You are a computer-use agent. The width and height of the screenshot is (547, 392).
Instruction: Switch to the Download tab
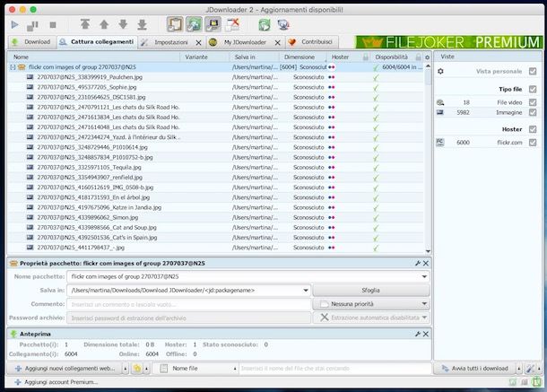[x=31, y=42]
